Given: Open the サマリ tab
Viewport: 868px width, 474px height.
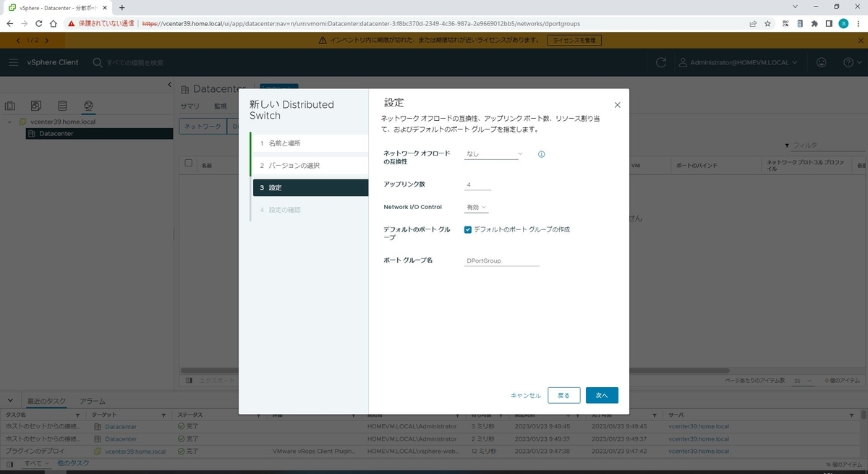Looking at the screenshot, I should [x=190, y=106].
